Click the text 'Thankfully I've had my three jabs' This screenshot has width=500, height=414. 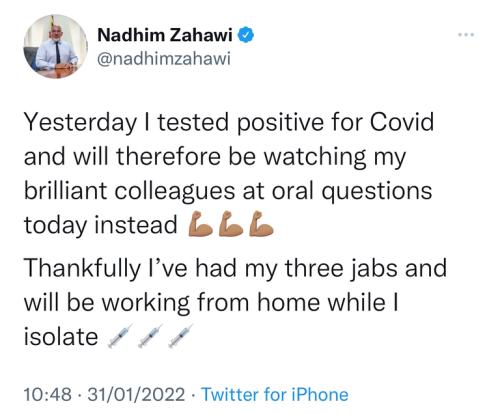point(211,269)
